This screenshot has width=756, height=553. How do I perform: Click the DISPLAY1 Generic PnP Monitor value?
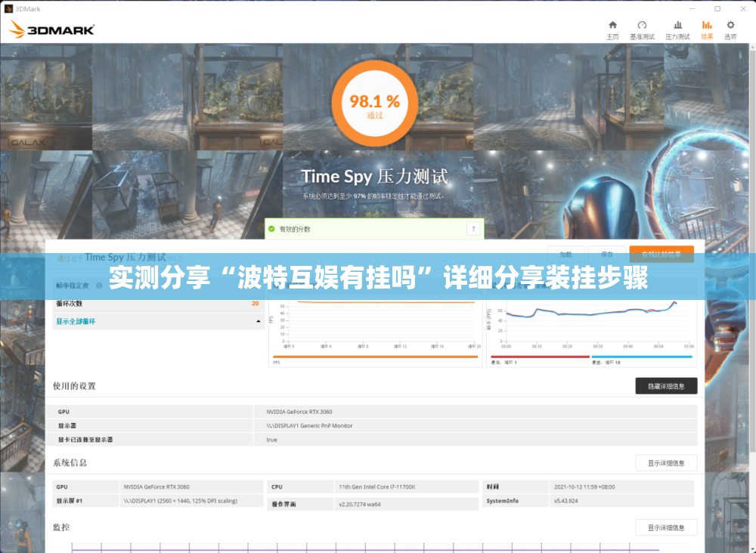click(x=309, y=426)
